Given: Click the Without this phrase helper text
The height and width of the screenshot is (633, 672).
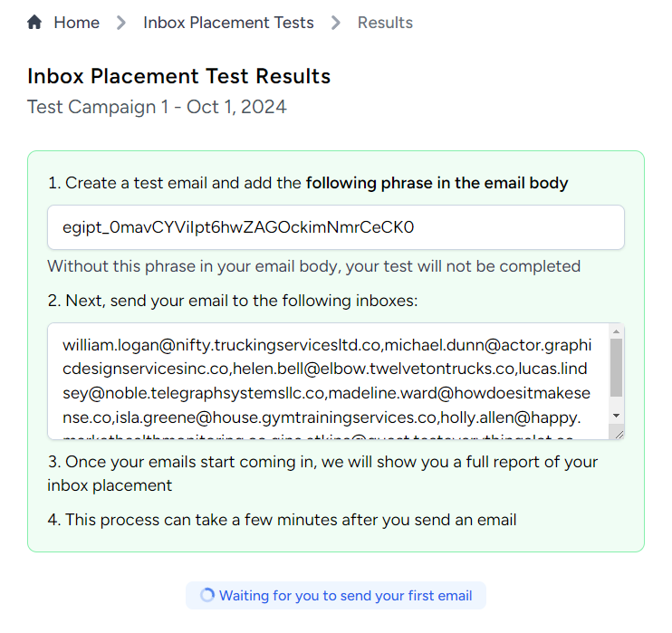Looking at the screenshot, I should pos(313,266).
